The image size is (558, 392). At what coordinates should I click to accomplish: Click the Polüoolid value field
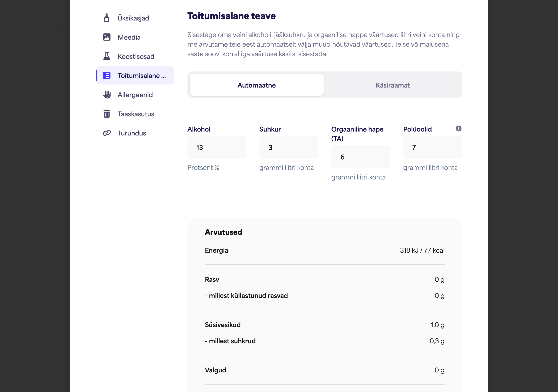coord(432,147)
